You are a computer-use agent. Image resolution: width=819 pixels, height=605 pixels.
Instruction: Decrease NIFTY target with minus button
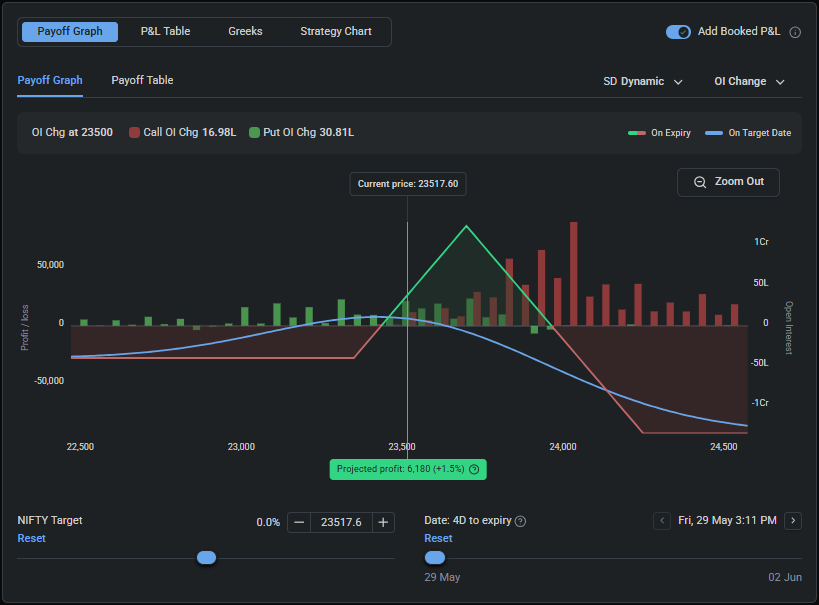pos(299,522)
